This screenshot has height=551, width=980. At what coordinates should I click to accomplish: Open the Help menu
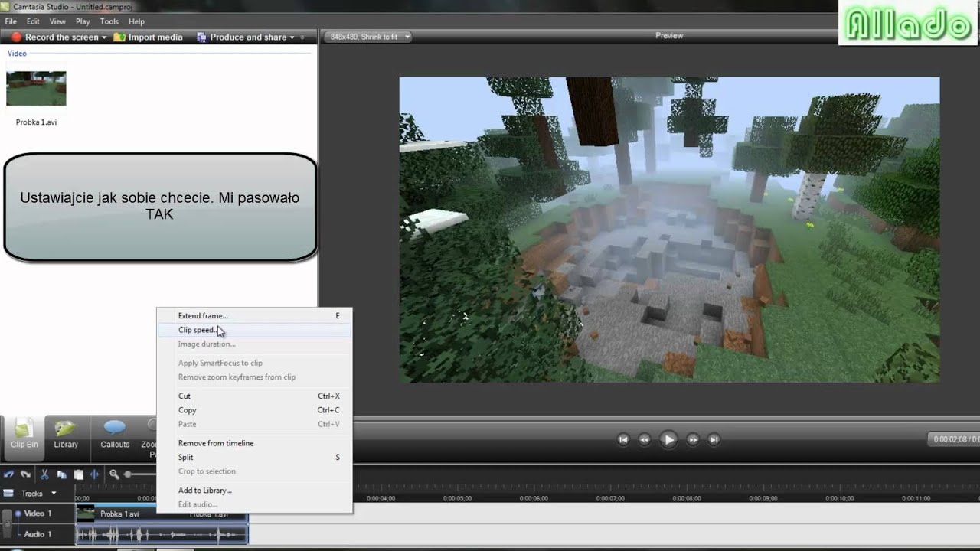pyautogui.click(x=136, y=21)
